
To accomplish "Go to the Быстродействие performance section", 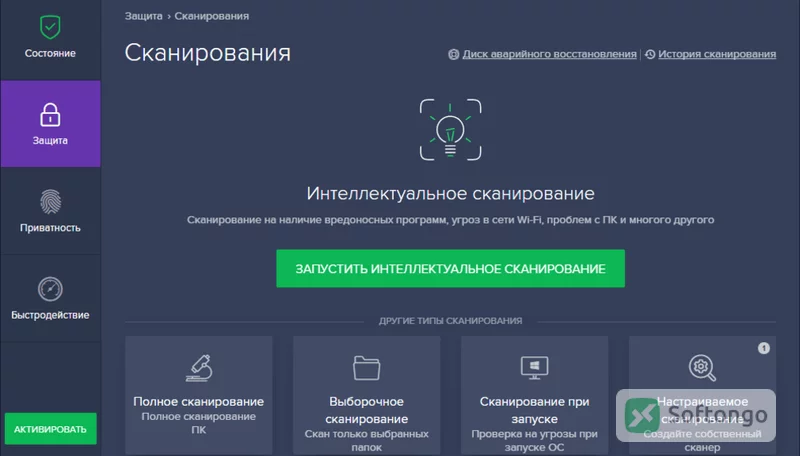I will click(x=50, y=298).
